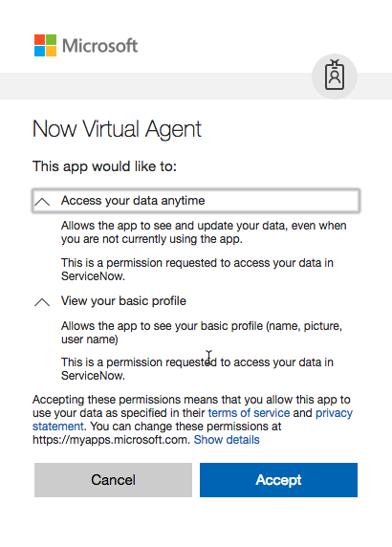Collapse the View your basic profile chevron

tap(42, 302)
